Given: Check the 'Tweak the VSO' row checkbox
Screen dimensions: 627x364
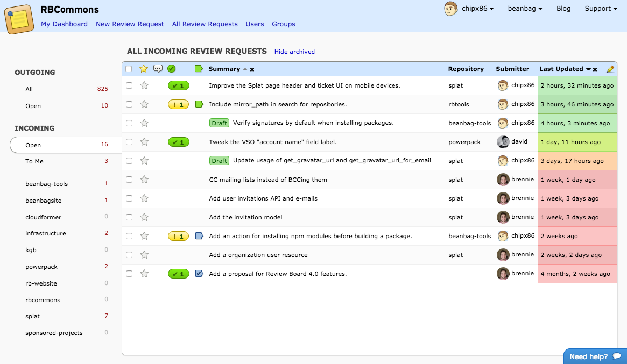Looking at the screenshot, I should (129, 142).
